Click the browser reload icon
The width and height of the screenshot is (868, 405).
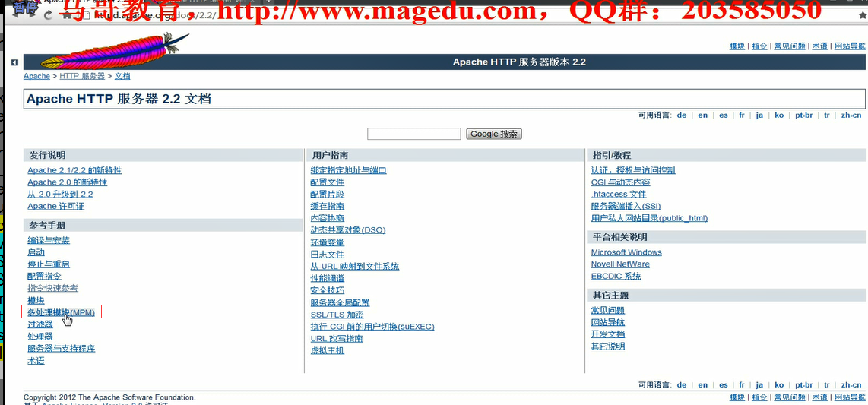48,15
